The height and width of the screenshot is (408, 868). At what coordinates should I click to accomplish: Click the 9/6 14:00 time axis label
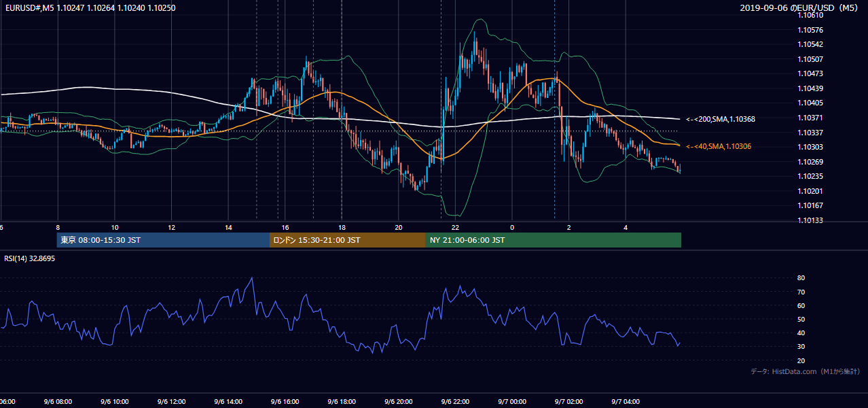pos(229,402)
